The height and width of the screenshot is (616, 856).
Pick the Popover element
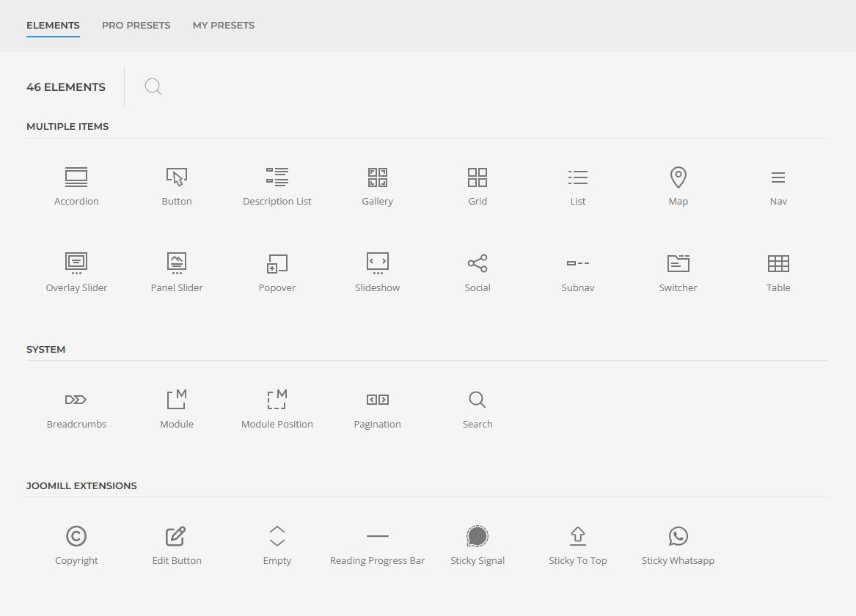coord(277,273)
